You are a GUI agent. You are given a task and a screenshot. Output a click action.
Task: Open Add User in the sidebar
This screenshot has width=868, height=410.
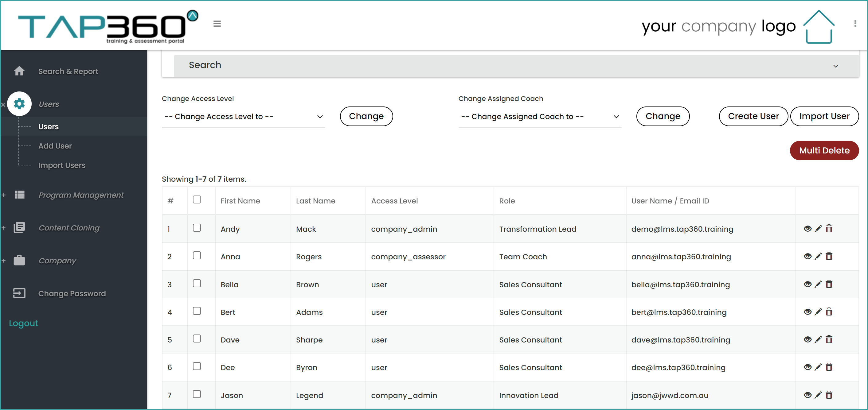[55, 146]
